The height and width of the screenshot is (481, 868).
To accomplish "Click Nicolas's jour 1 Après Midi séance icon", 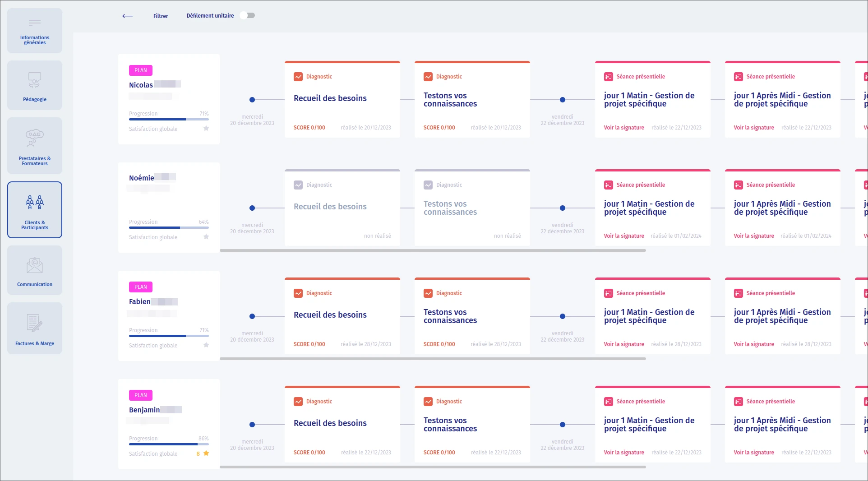I will 739,77.
